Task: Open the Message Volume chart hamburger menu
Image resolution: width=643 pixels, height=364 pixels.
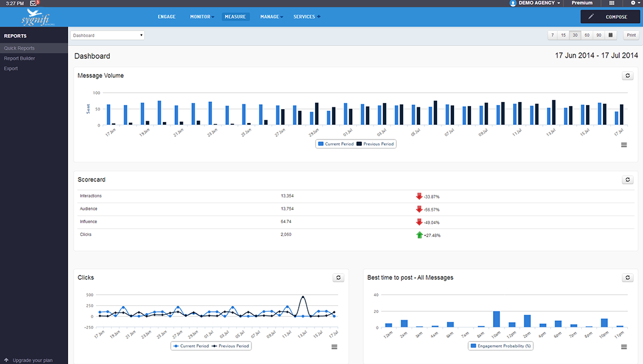Action: pos(624,145)
